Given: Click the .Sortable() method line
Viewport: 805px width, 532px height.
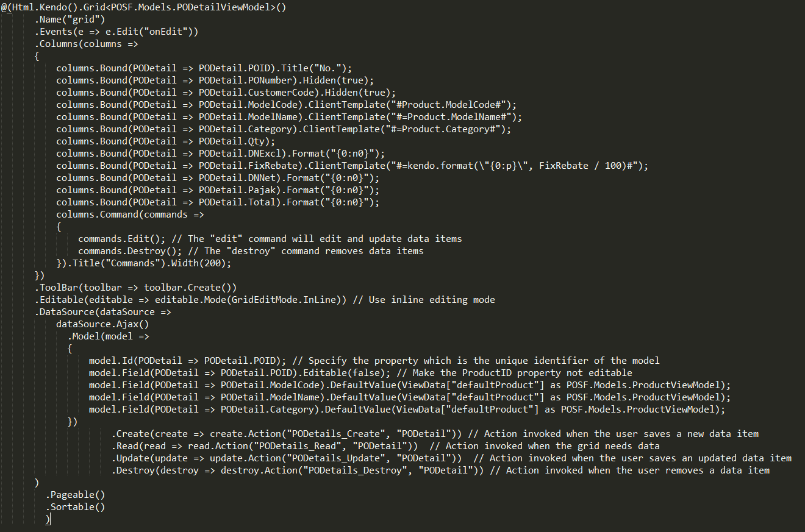Looking at the screenshot, I should click(75, 506).
